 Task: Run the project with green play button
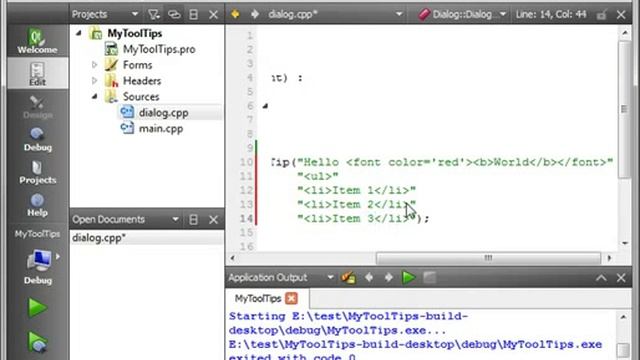point(37,307)
